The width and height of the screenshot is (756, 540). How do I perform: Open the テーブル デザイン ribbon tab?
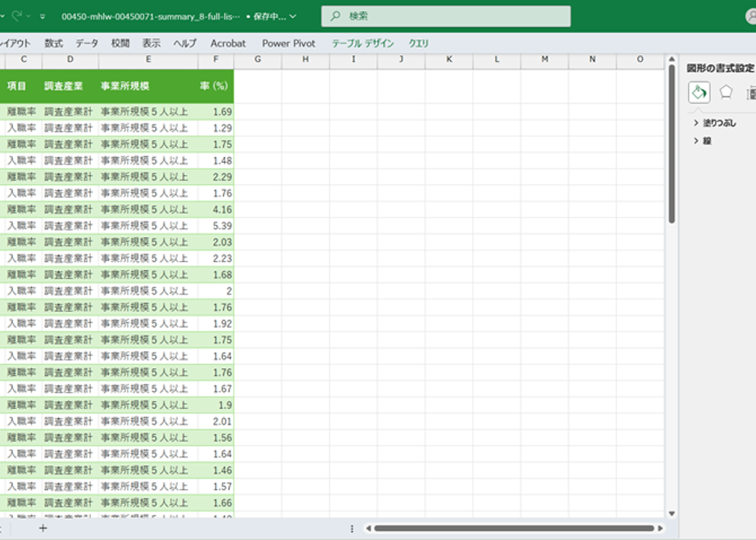[362, 43]
